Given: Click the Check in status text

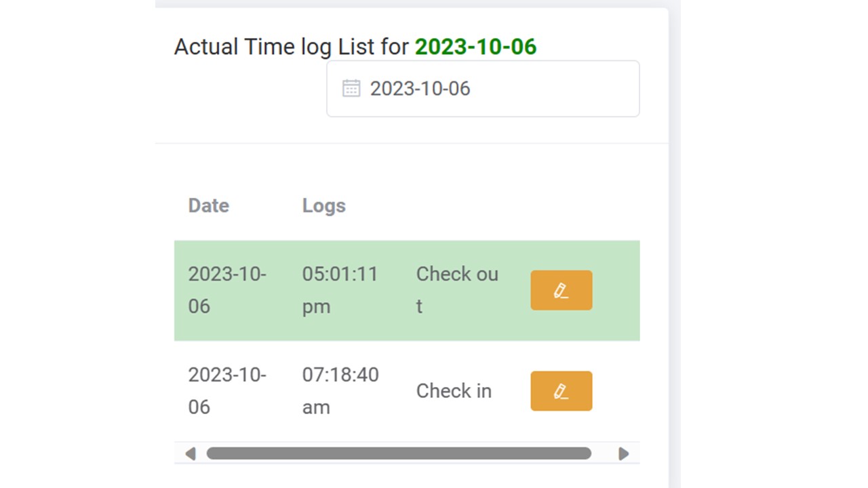Looking at the screenshot, I should (454, 391).
